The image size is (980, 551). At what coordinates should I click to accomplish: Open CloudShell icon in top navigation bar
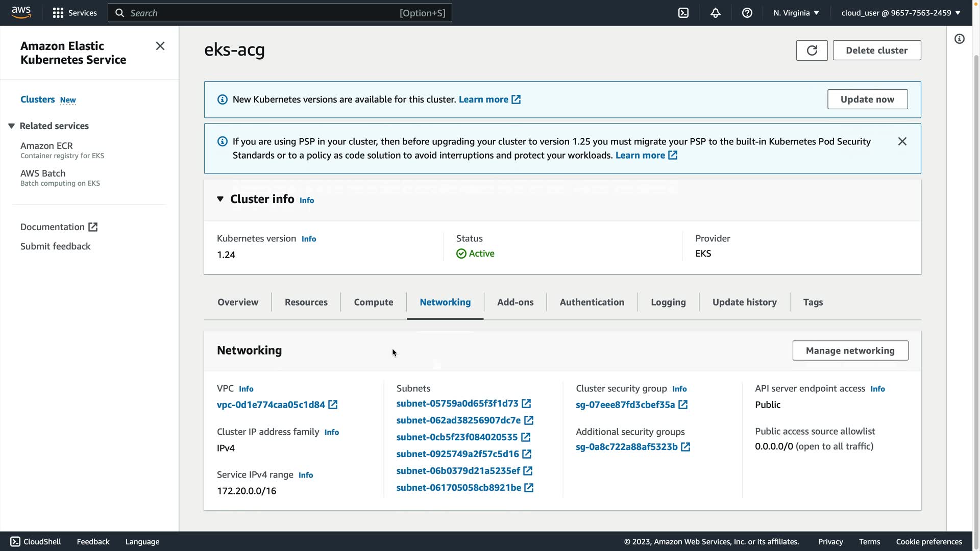coord(683,13)
